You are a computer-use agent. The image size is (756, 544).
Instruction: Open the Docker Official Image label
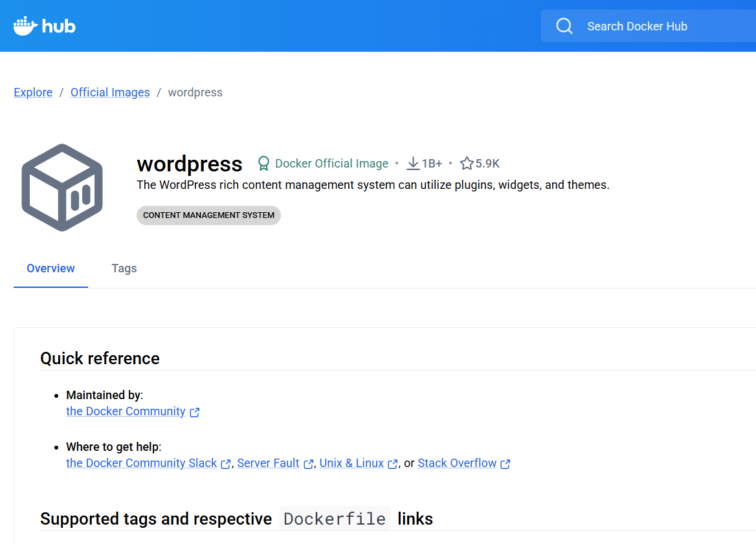pos(331,164)
